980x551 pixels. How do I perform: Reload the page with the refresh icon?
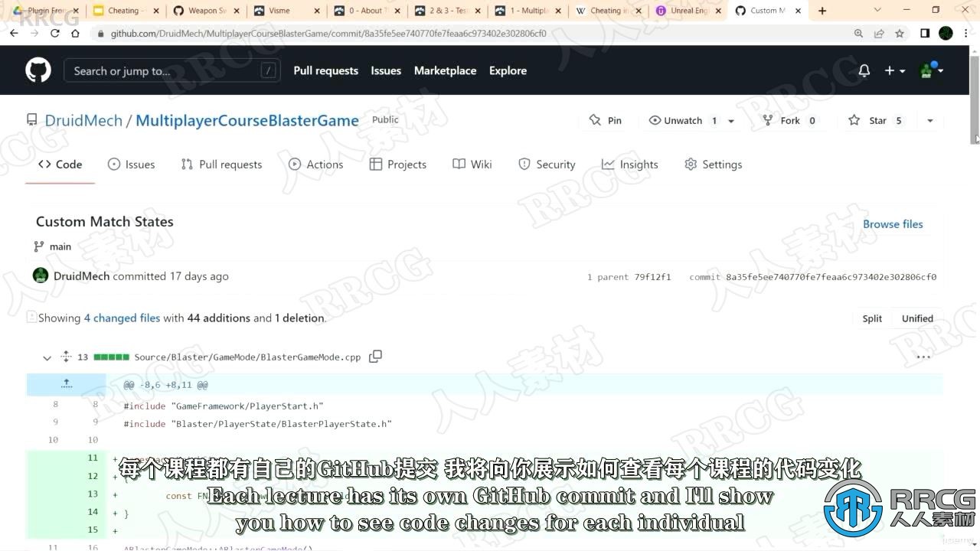54,34
